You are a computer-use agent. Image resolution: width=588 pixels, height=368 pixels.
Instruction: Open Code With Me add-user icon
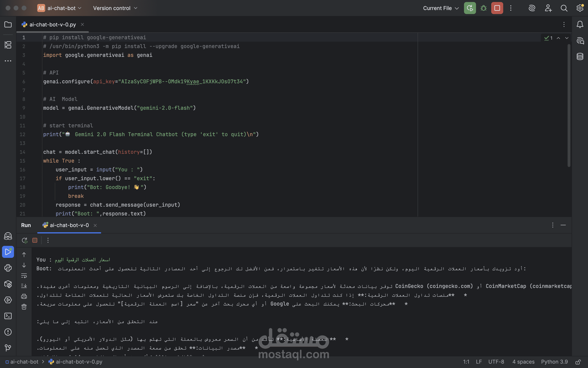(x=548, y=8)
